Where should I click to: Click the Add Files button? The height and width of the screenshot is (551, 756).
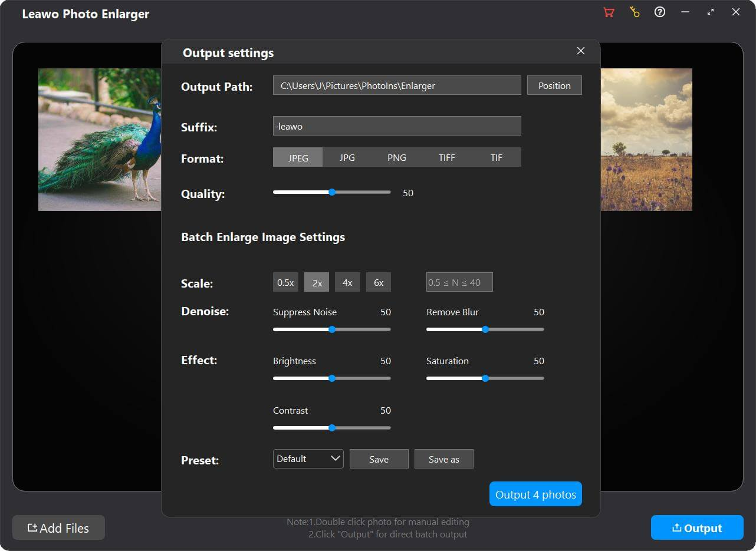[58, 528]
